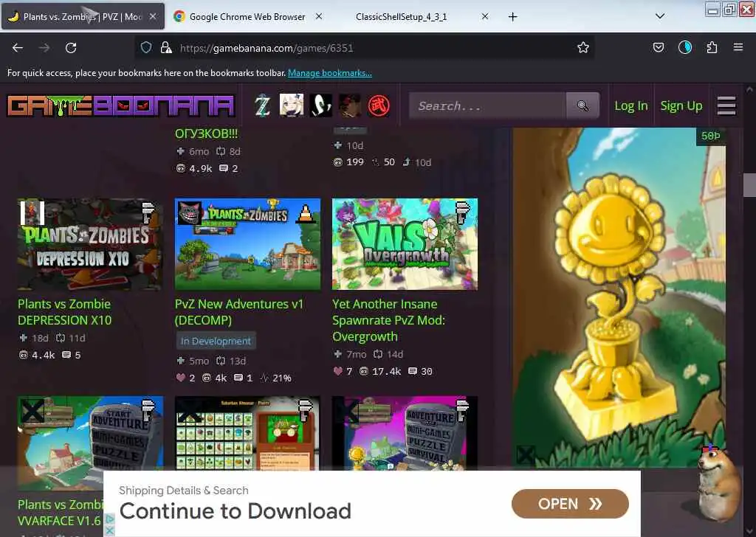Switch to ClassicShellSetup_4_3_1 tab
The image size is (756, 537).
[x=401, y=17]
